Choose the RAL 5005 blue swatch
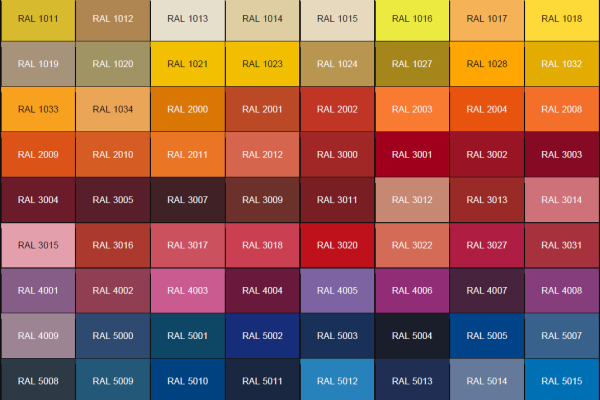 tap(487, 336)
